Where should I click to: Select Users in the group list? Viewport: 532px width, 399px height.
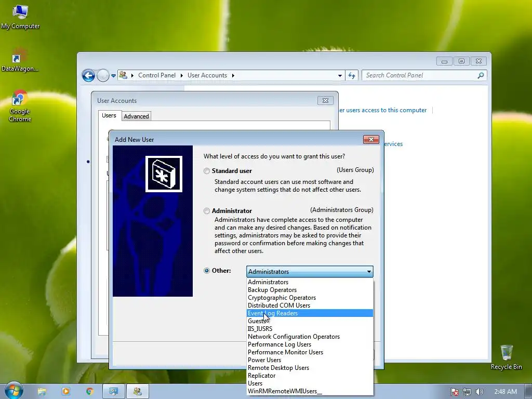(310, 383)
